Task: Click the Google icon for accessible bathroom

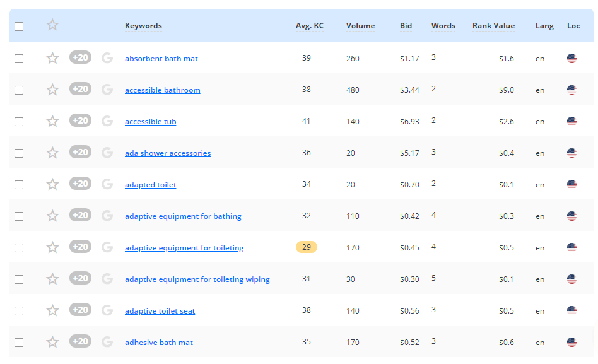Action: [107, 90]
